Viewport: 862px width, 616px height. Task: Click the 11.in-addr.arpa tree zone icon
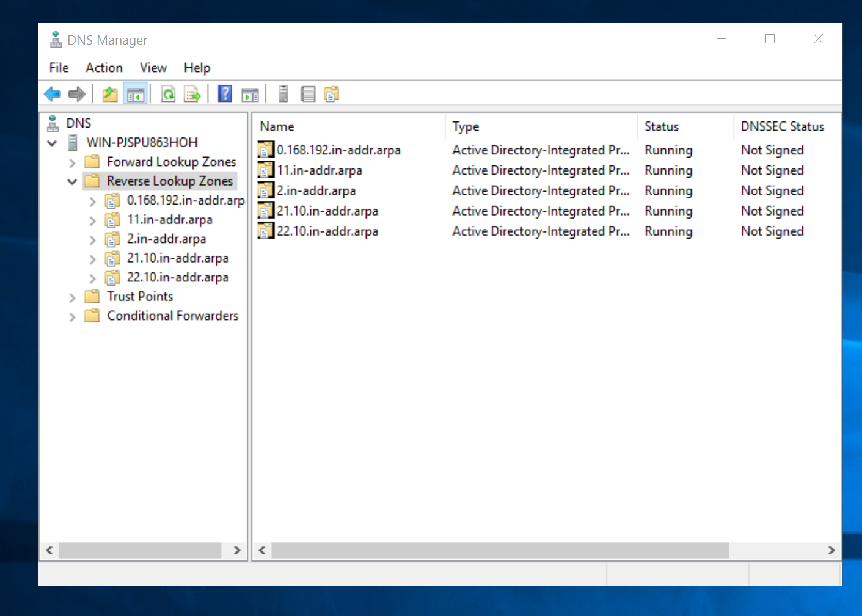click(112, 220)
